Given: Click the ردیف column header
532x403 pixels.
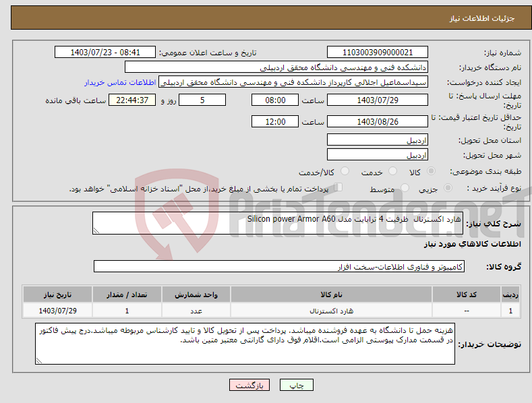Looking at the screenshot, I should tap(510, 294).
